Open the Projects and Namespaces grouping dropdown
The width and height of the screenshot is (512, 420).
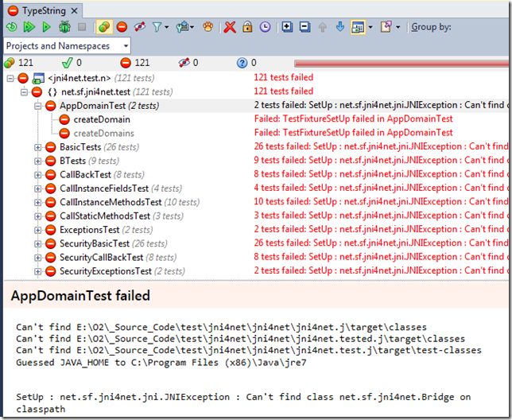pos(125,46)
